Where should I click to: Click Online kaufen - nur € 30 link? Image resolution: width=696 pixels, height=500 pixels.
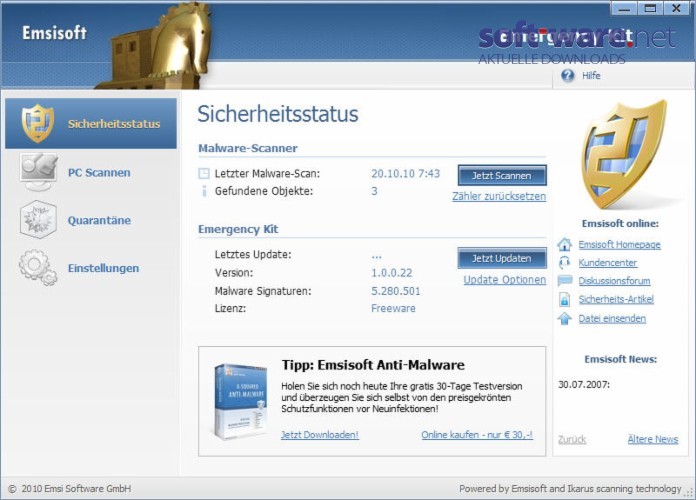477,435
